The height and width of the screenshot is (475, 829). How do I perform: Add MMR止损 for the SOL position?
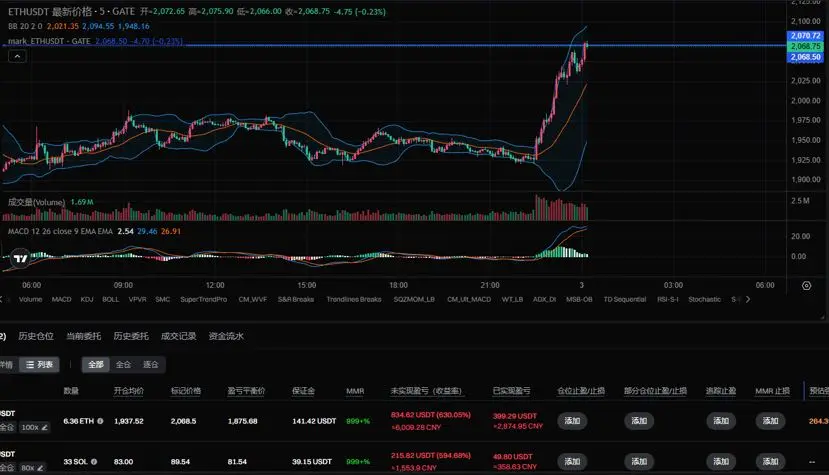click(770, 462)
